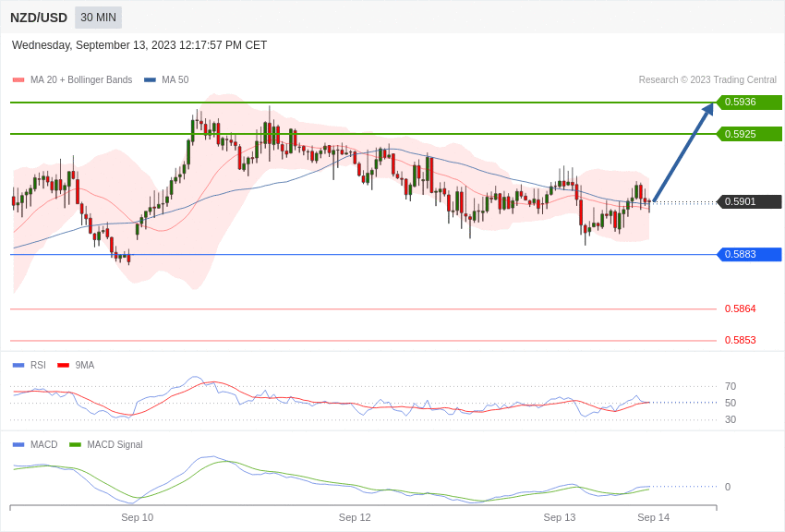Click the 0.5925 resistance price tag
The image size is (785, 532).
749,134
